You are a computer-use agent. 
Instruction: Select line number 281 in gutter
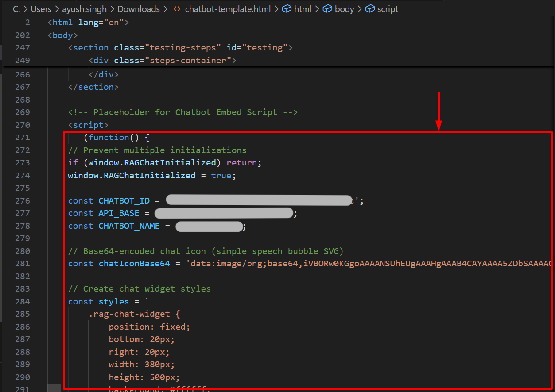coord(22,264)
